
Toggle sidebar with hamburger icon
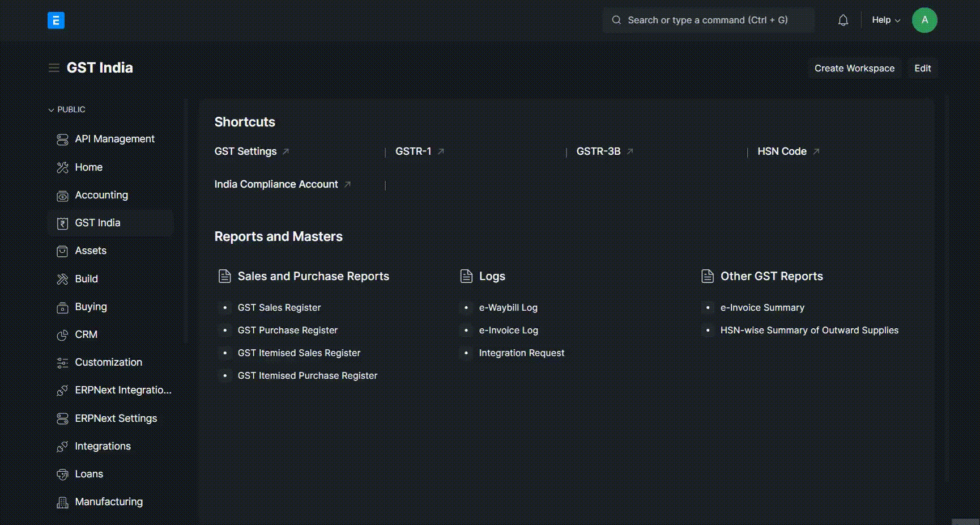(x=54, y=68)
